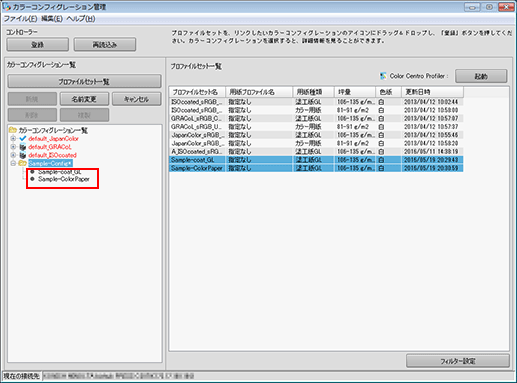
Task: Click the checkmark icon of default_JapanColor
Action: (23, 138)
